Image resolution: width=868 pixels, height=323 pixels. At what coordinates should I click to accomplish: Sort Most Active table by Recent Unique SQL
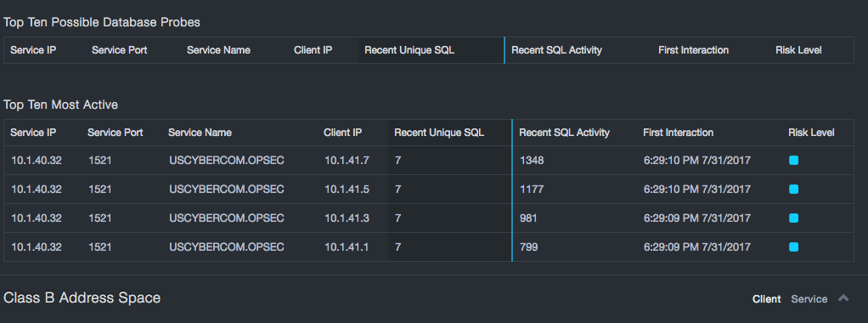click(439, 133)
